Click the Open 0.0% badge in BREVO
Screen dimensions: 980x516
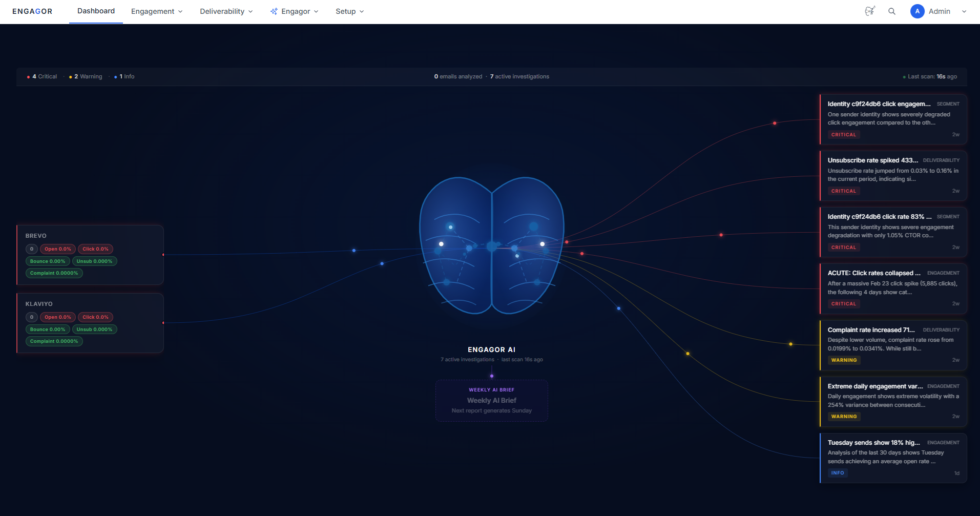coord(58,249)
